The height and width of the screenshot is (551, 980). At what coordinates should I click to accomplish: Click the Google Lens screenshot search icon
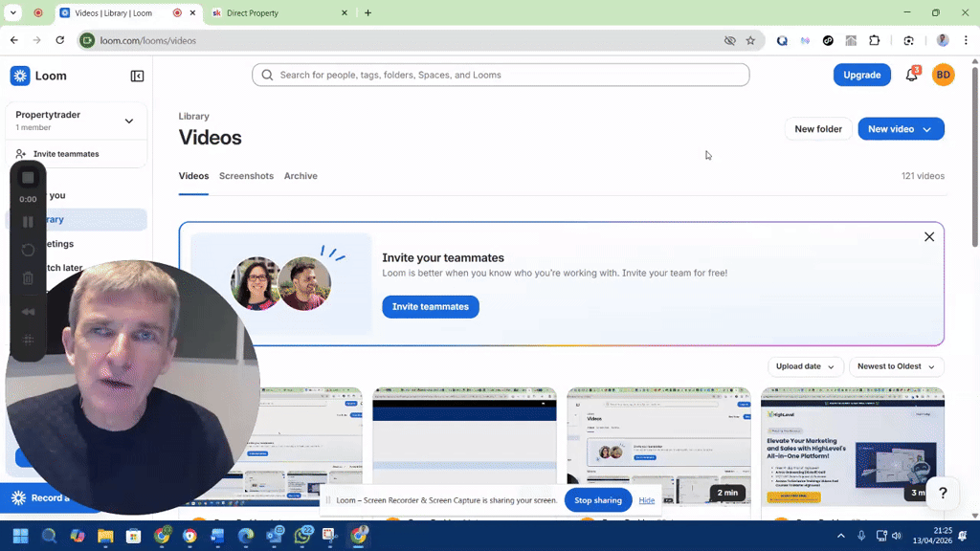click(x=909, y=40)
